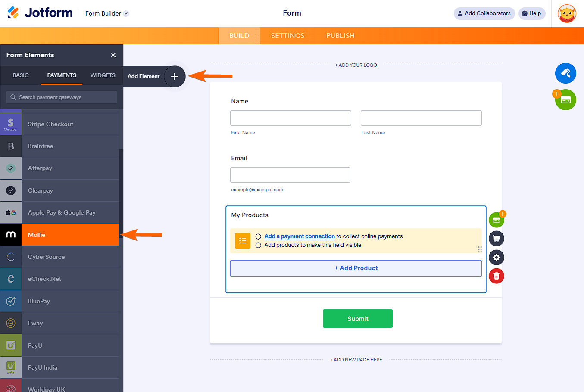Click Add Collaborators button
Image resolution: width=584 pixels, height=392 pixels.
click(x=484, y=13)
